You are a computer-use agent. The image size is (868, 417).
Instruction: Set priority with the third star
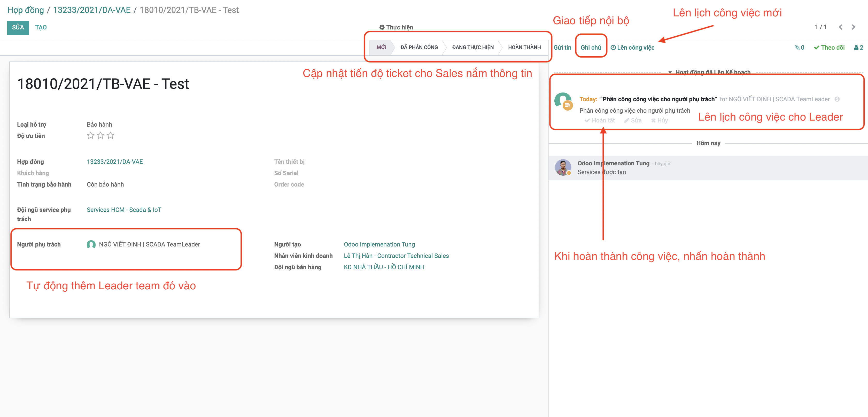click(x=111, y=136)
